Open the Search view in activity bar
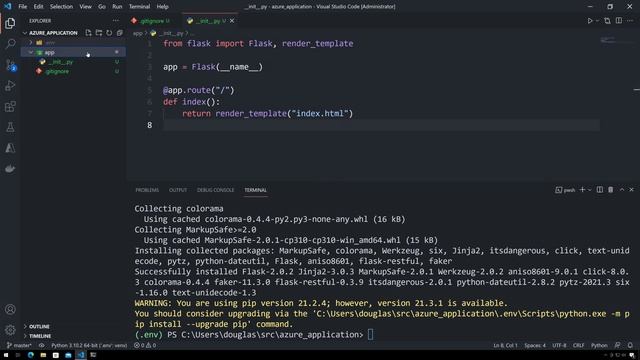 (x=10, y=43)
